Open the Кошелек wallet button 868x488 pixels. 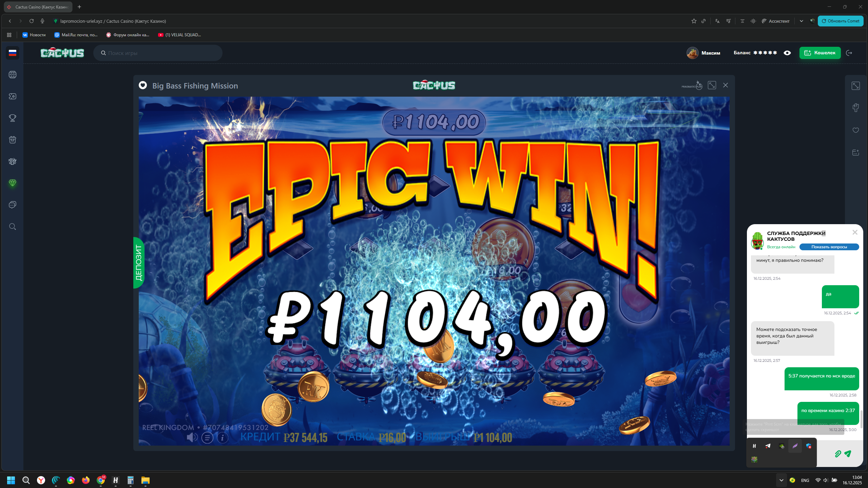pos(820,53)
